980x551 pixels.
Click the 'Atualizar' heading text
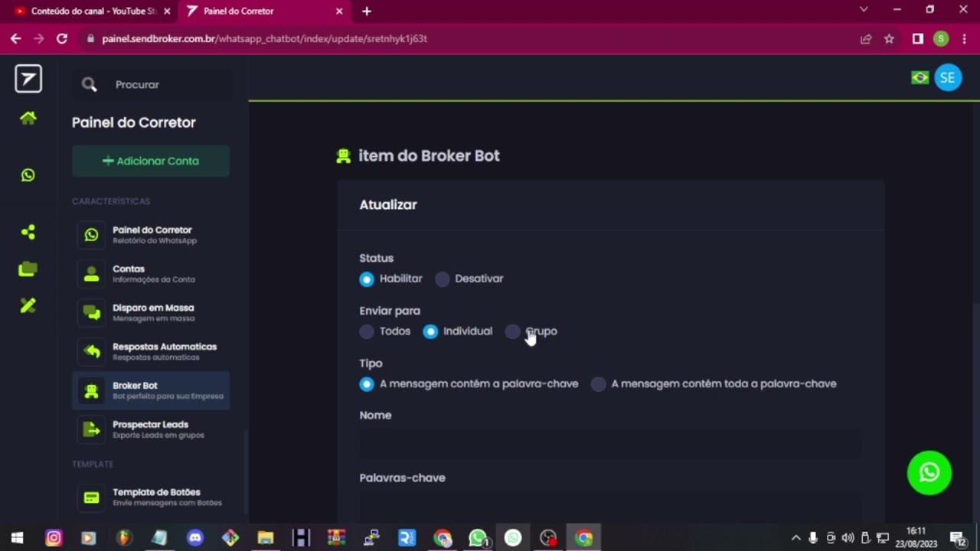tap(388, 205)
